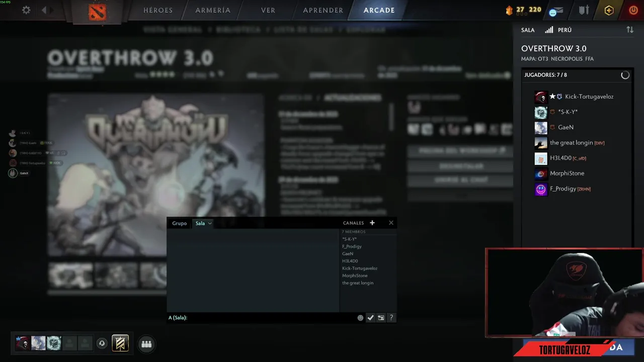Select player F_Prodigy in the lobby list

[x=563, y=189]
